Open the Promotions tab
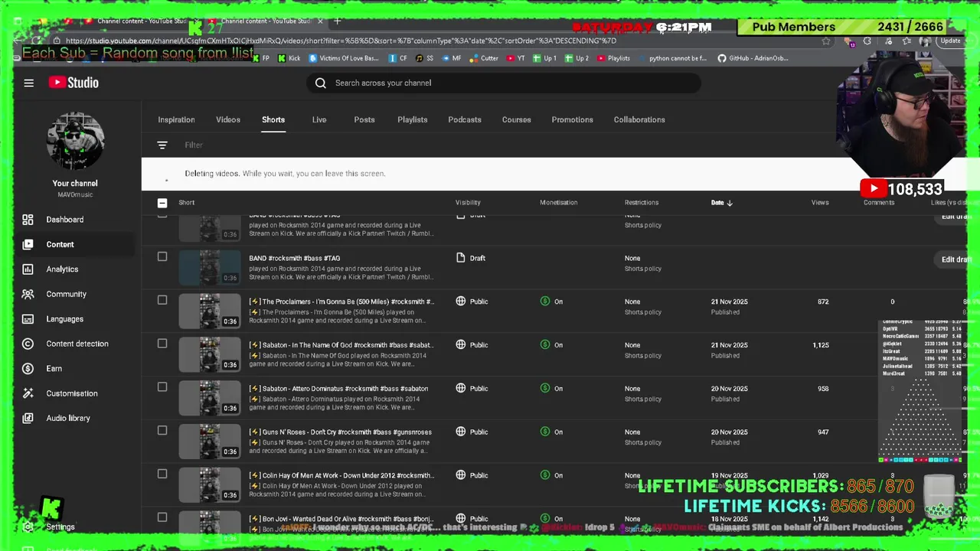Screen dimensions: 980x551 (573, 119)
